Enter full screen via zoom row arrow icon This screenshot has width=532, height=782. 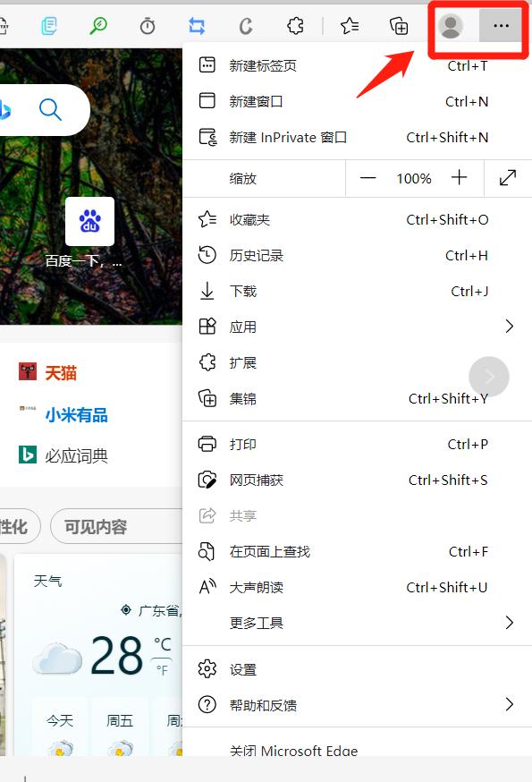coord(508,178)
